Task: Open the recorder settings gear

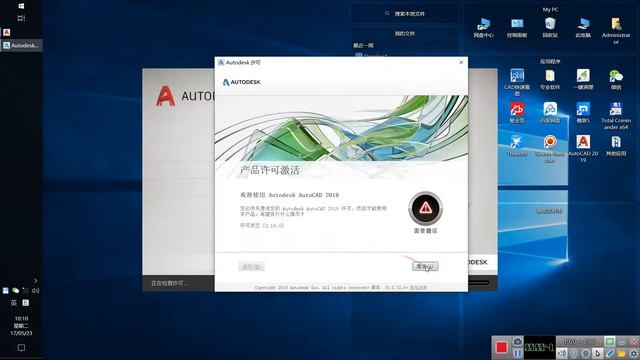Action: 634,353
